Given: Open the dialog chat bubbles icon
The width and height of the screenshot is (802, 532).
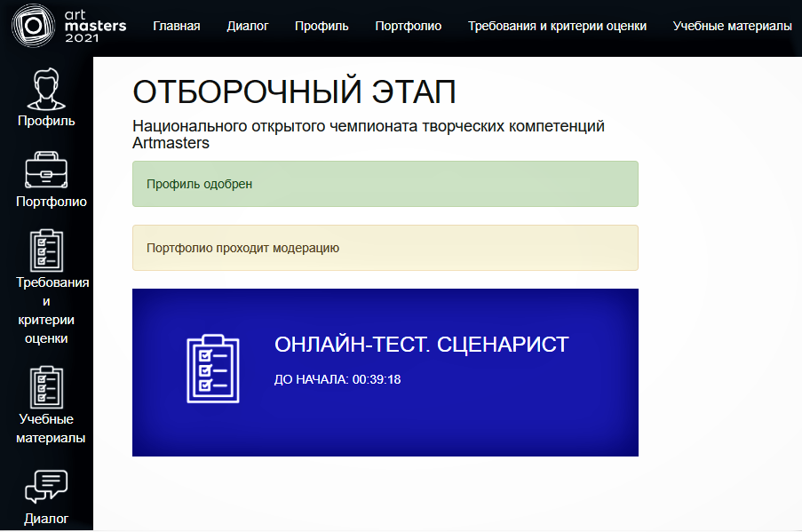Looking at the screenshot, I should 46,486.
